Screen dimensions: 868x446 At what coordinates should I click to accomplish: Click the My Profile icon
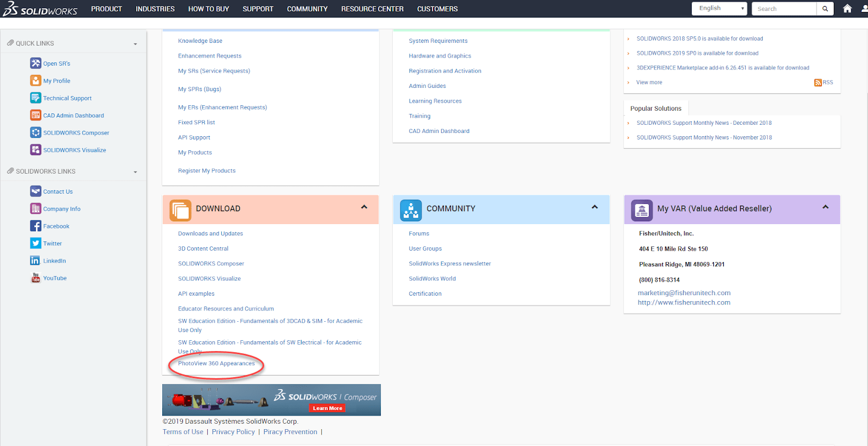tap(36, 80)
